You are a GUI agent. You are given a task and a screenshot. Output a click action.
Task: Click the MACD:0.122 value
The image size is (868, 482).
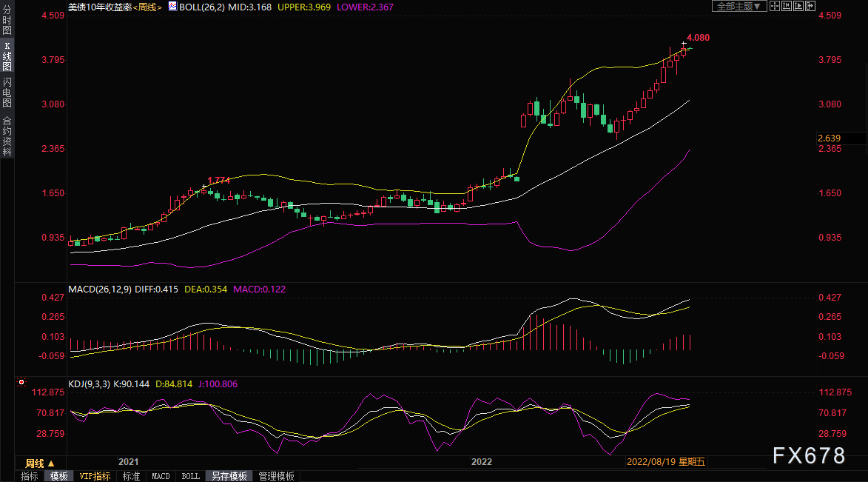point(260,289)
